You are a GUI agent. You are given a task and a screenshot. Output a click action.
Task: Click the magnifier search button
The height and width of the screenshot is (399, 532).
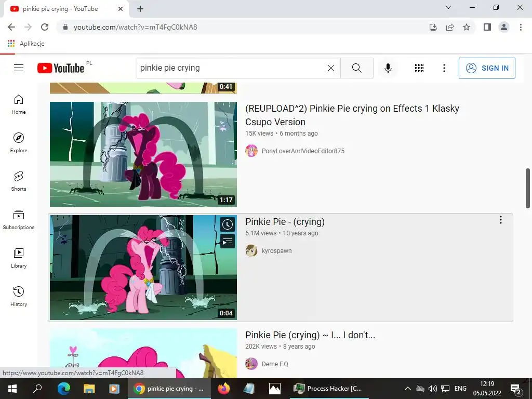click(356, 68)
